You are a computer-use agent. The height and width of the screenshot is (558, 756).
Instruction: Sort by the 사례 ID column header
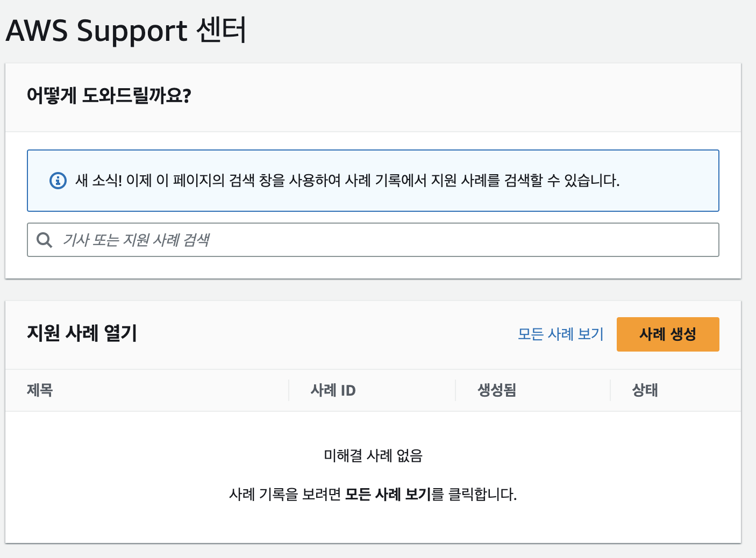[x=333, y=390]
